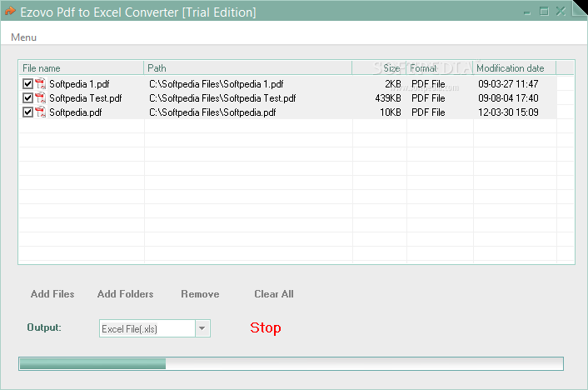
Task: Click the orange app icon in title bar
Action: tap(10, 12)
